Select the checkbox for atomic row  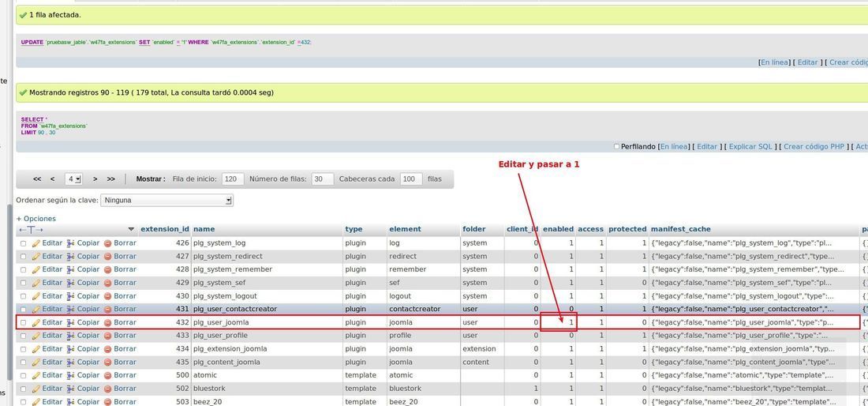[x=23, y=375]
